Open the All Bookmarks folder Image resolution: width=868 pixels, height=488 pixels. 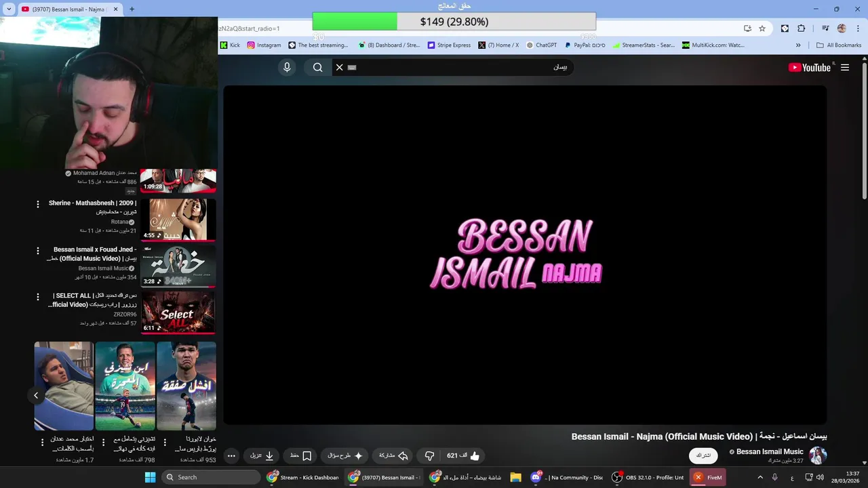click(x=839, y=45)
